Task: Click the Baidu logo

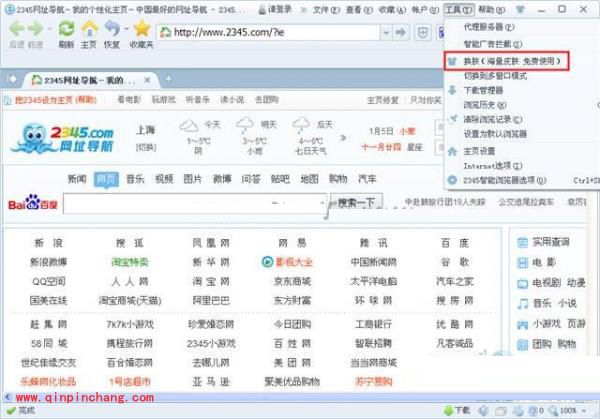Action: tap(33, 203)
